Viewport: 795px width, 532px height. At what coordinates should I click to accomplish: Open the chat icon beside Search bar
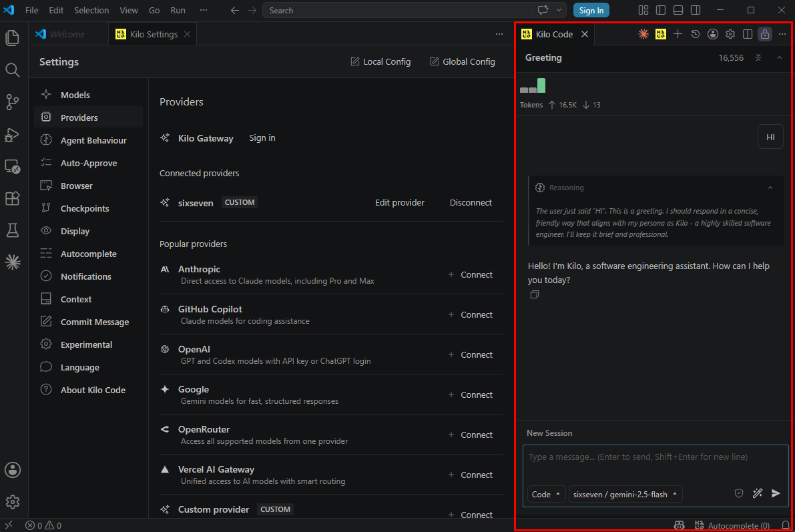[543, 10]
